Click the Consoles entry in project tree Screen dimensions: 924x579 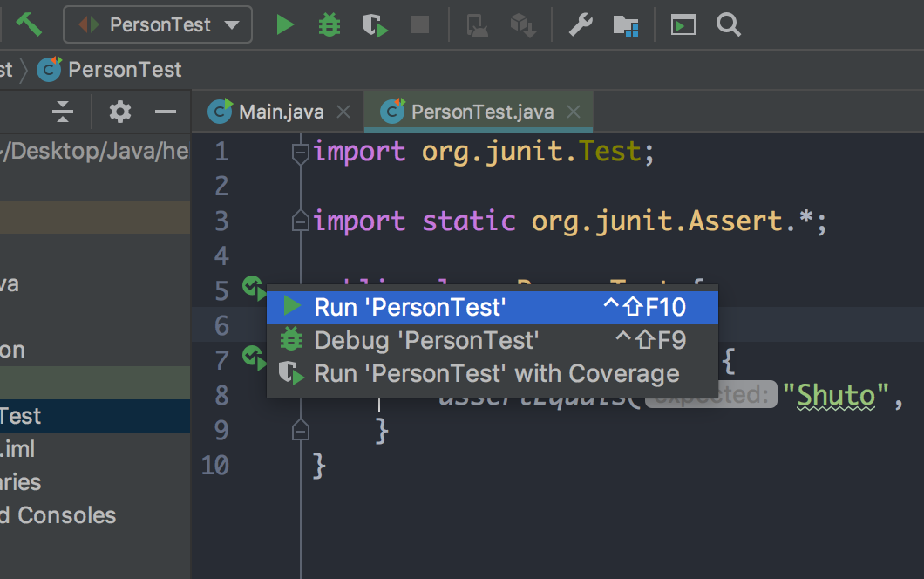58,515
